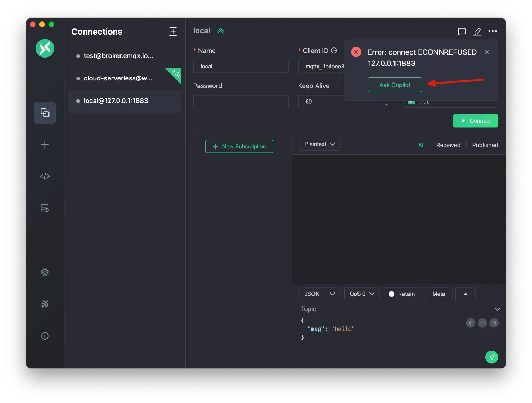The width and height of the screenshot is (532, 403).
Task: Toggle the Retain radio option
Action: [x=402, y=294]
